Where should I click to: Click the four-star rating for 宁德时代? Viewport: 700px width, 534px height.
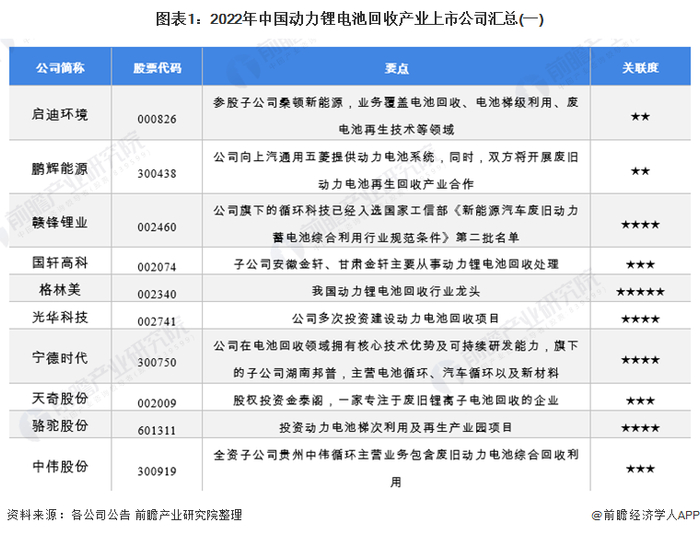640,360
